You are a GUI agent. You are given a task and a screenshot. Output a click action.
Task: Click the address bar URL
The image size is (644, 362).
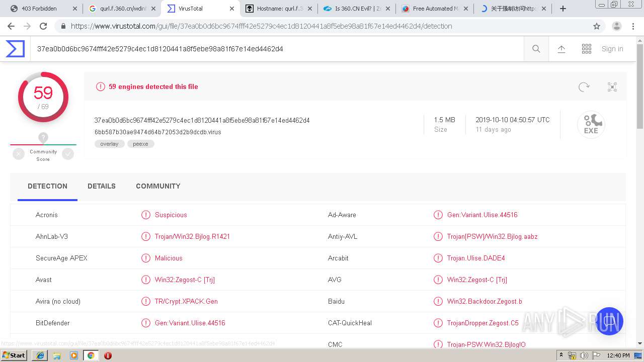click(261, 26)
